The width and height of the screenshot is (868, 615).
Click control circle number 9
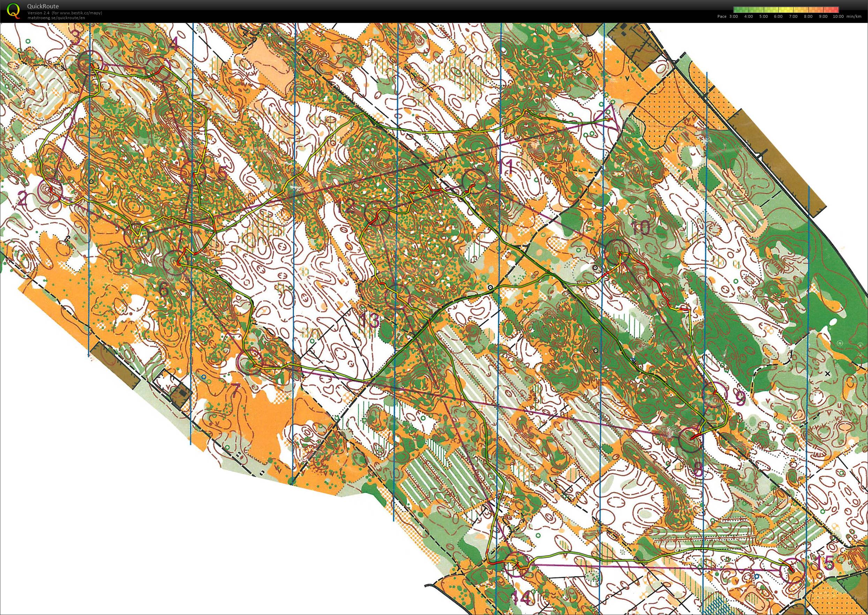[x=715, y=394]
